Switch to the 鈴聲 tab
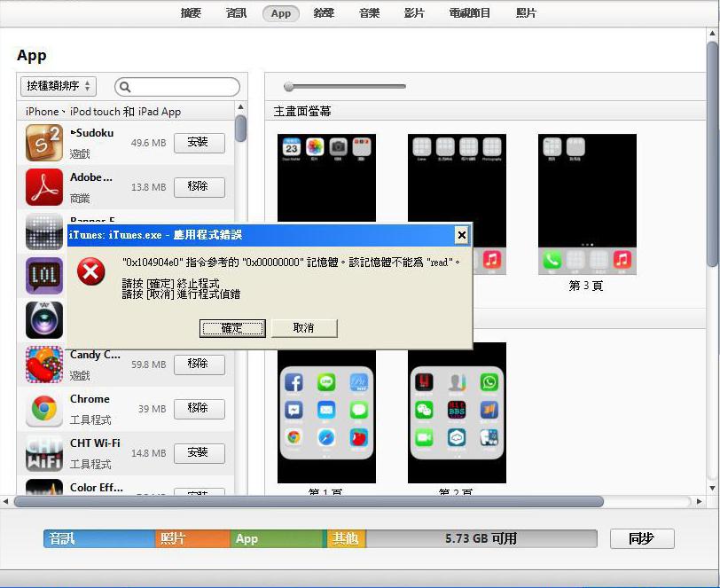The image size is (720, 588). click(x=324, y=13)
